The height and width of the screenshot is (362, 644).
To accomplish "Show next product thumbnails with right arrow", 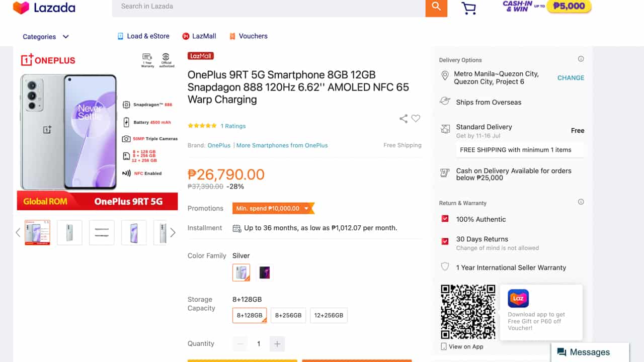I will 173,232.
